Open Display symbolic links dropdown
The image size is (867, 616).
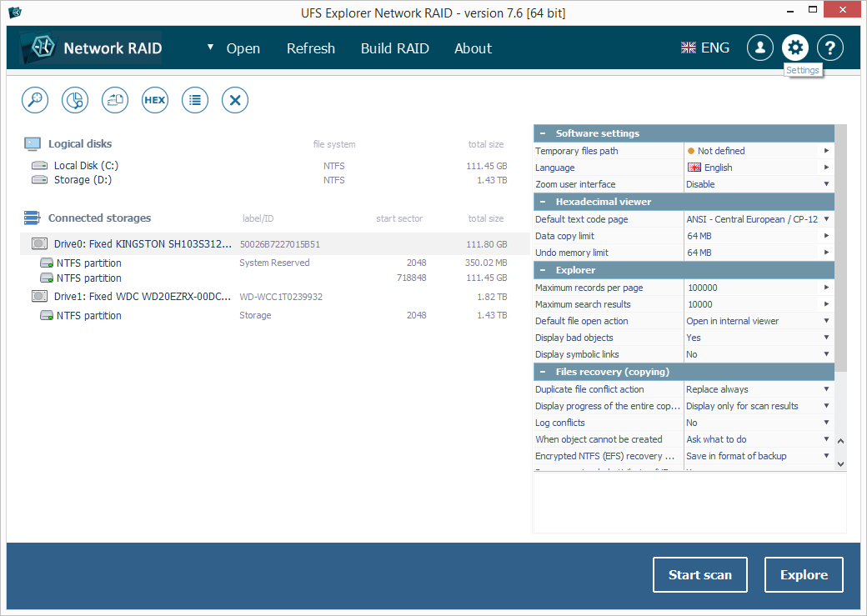tap(826, 354)
